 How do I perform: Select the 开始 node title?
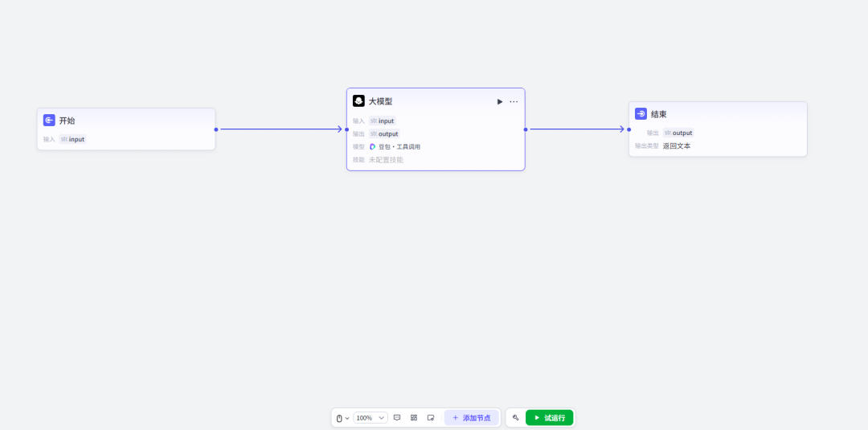pos(67,121)
